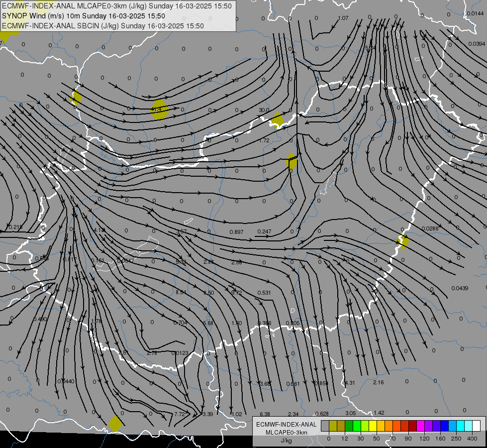Click the map value 5.68
487x448 pixels.
click(208, 323)
